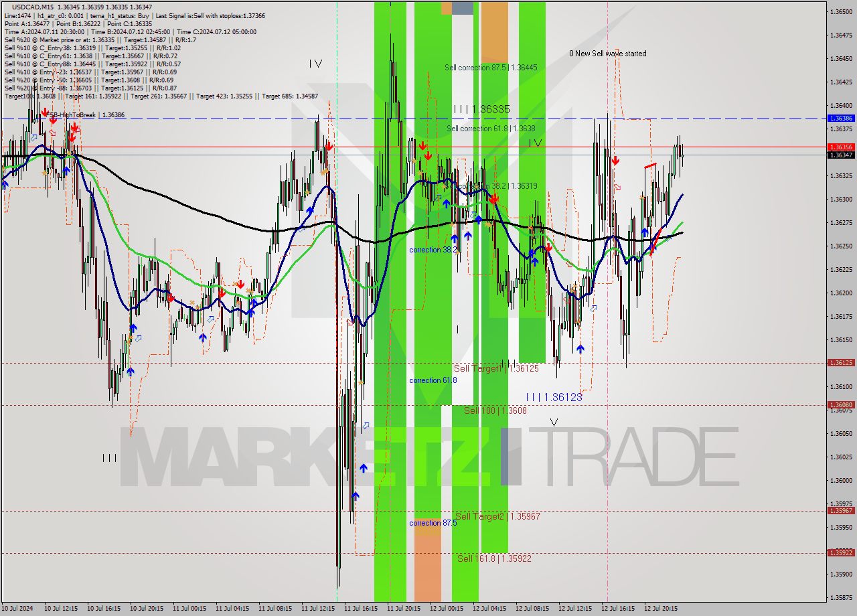The width and height of the screenshot is (857, 616).
Task: Click the red 1.35922 price tag on the axis
Action: click(841, 552)
